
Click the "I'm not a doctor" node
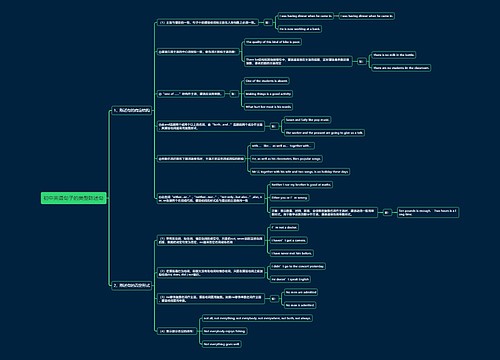[284, 227]
